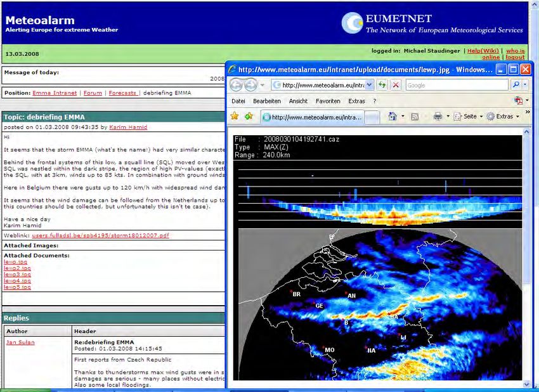Open the Favoriten menu

328,101
